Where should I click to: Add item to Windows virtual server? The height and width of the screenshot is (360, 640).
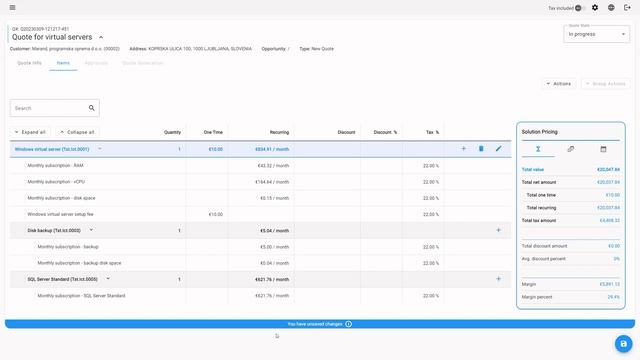pos(463,149)
